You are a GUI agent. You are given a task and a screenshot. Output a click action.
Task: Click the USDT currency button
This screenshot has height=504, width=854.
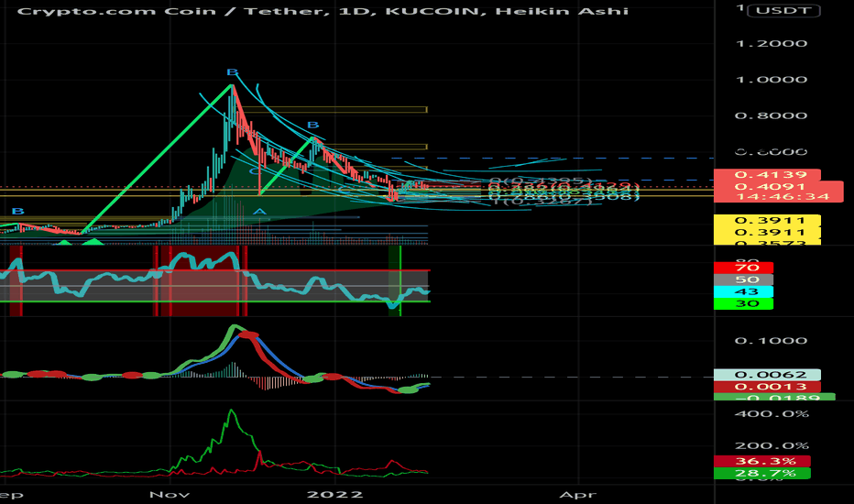click(x=783, y=10)
